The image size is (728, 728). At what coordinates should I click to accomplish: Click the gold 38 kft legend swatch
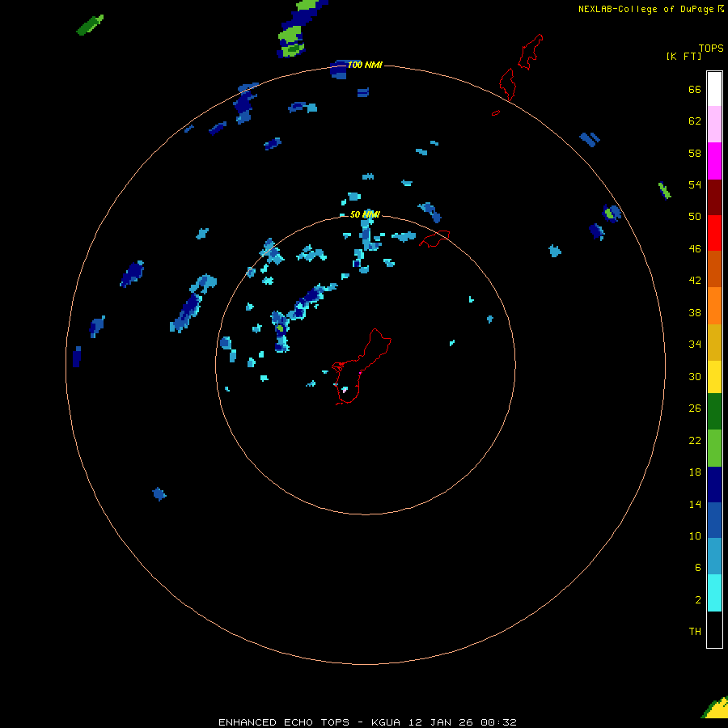point(714,342)
